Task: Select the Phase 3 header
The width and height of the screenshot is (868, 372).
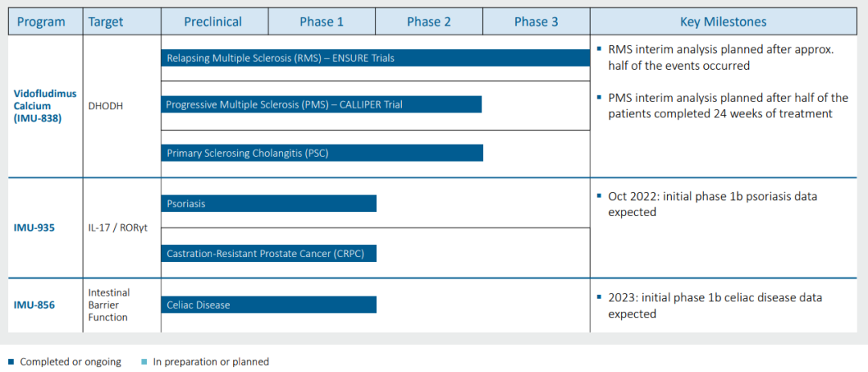Action: (536, 22)
